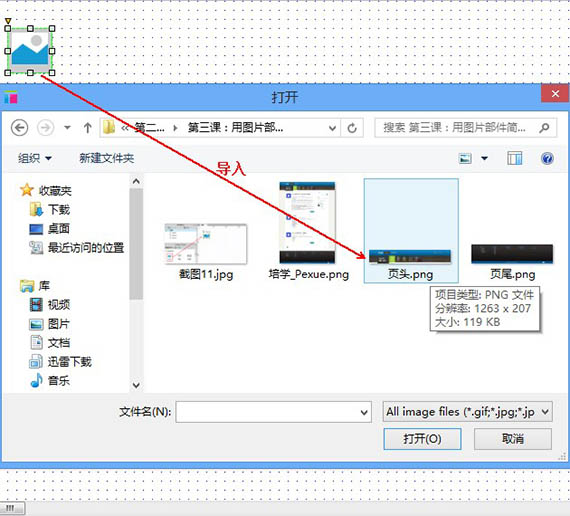Open the help question mark icon

point(547,158)
